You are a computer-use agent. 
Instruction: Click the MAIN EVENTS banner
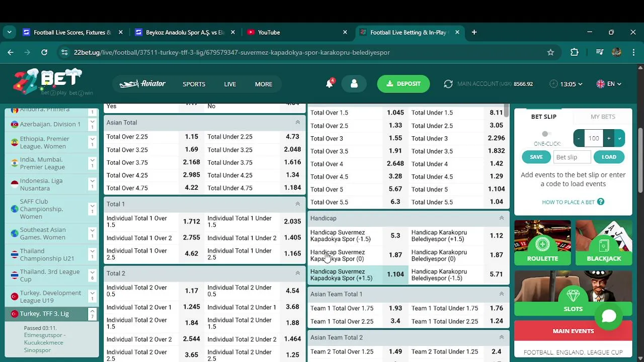tap(573, 331)
